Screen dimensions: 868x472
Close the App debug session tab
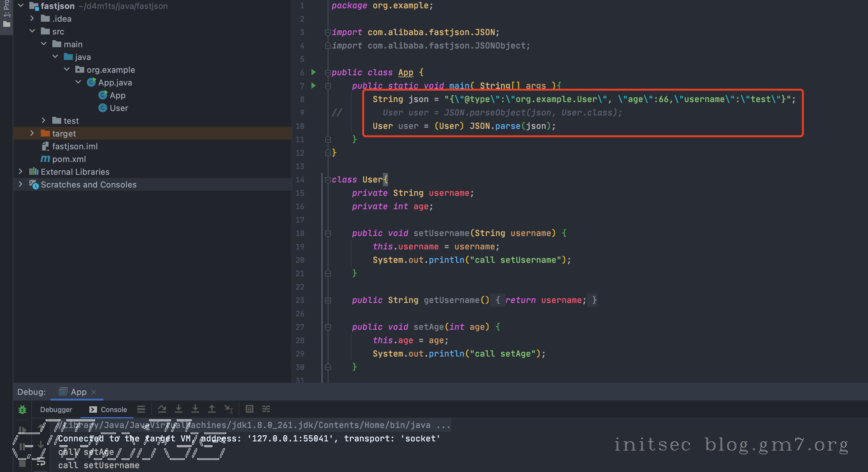tap(94, 392)
